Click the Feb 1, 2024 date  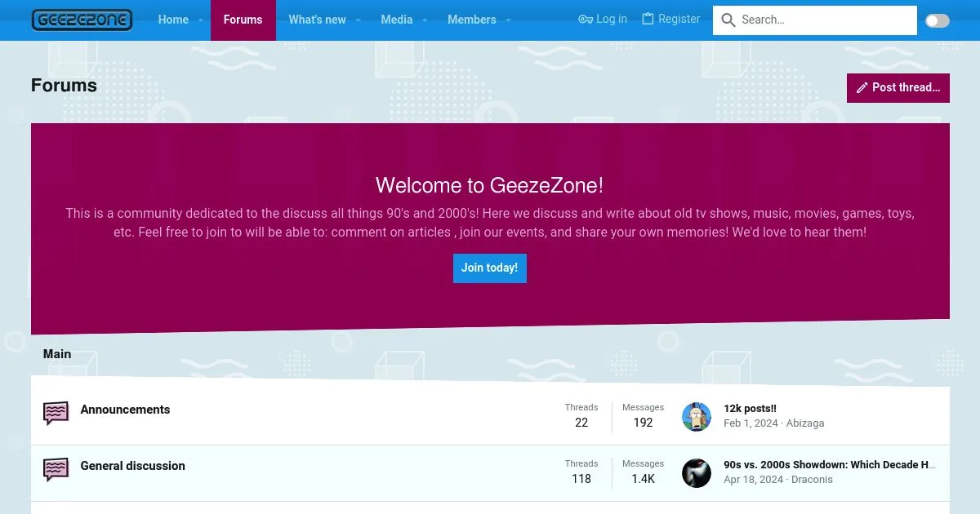(x=751, y=423)
